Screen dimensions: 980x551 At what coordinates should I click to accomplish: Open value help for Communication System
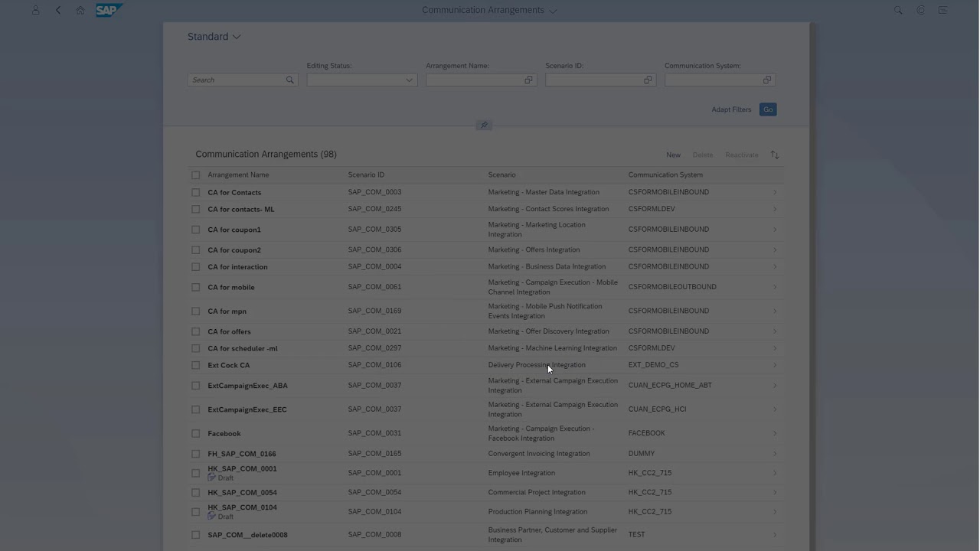pyautogui.click(x=767, y=80)
